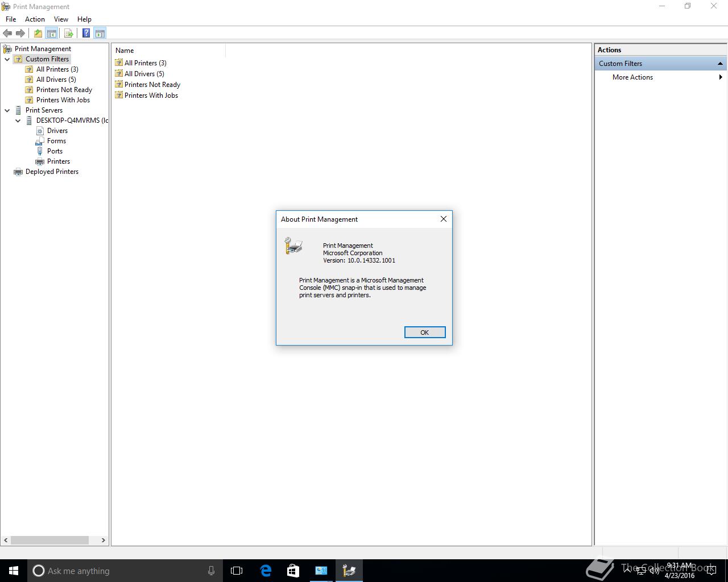Open Ports node under the server

(55, 151)
